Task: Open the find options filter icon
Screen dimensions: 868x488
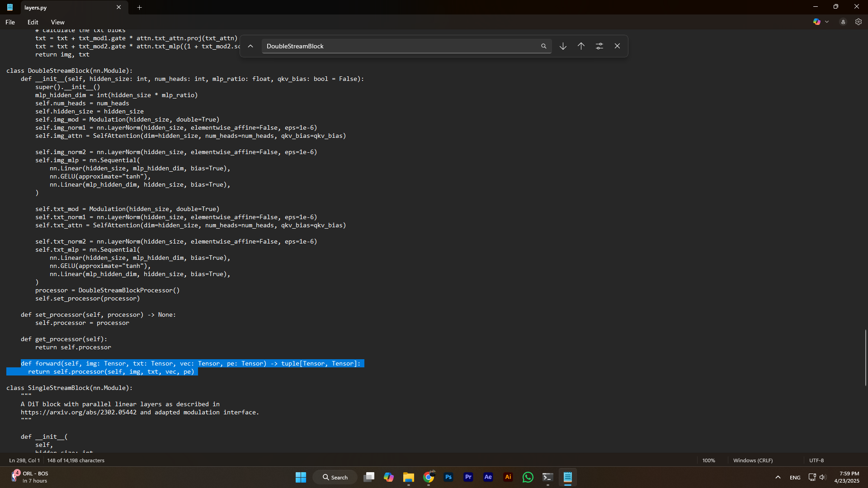Action: [x=599, y=46]
